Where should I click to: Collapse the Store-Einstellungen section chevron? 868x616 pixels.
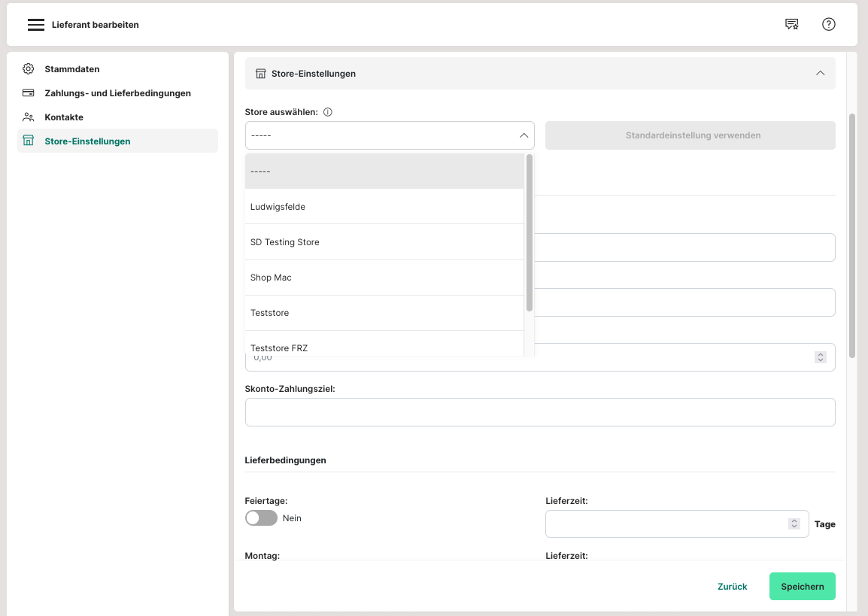[x=820, y=74]
